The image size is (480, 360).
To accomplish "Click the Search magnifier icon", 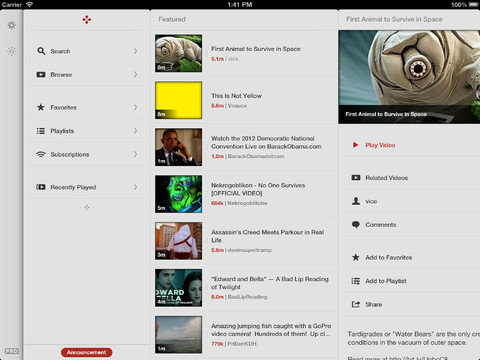I will 41,51.
